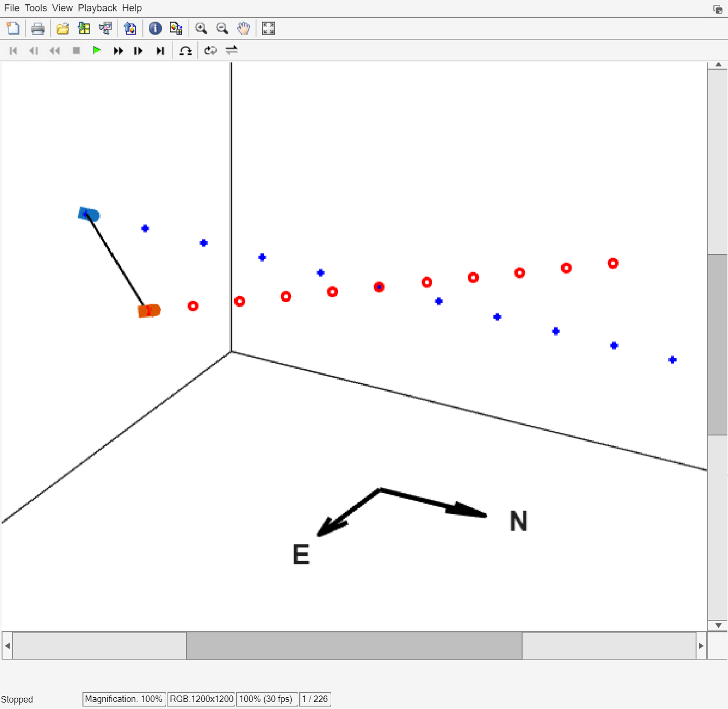Open the Help menu

click(x=132, y=8)
